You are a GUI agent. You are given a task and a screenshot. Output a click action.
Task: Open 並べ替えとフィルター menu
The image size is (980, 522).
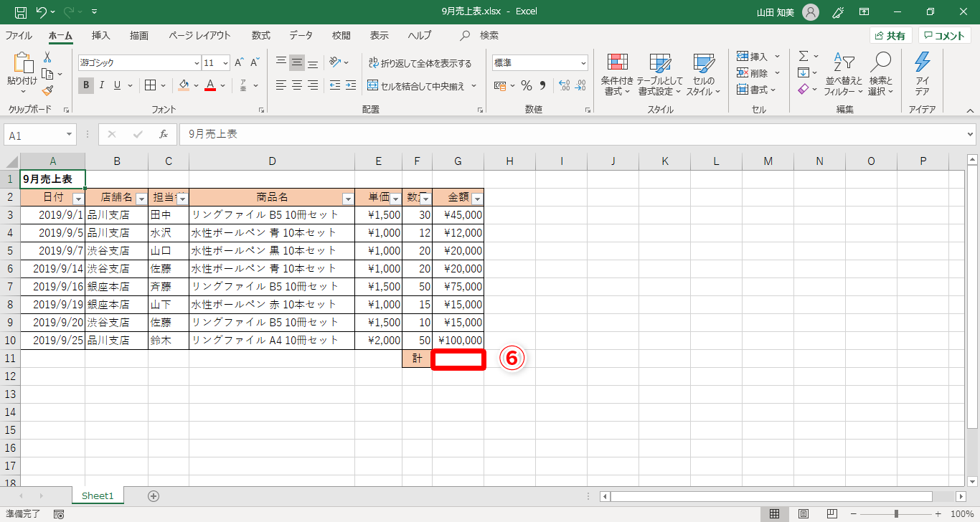[844, 75]
